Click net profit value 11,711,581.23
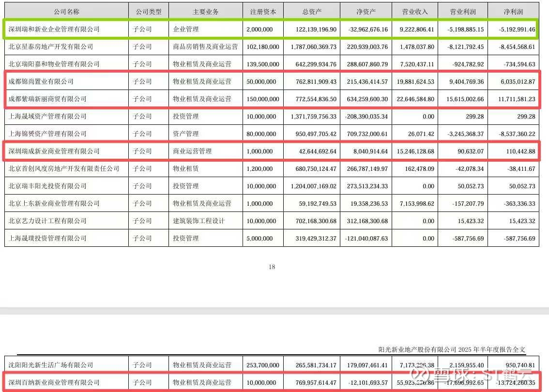 coord(517,99)
